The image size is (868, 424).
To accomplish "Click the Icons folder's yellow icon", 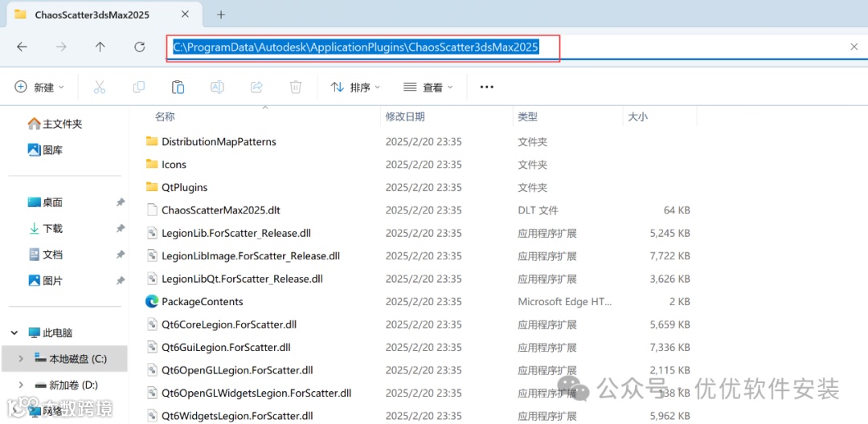I will pos(152,164).
